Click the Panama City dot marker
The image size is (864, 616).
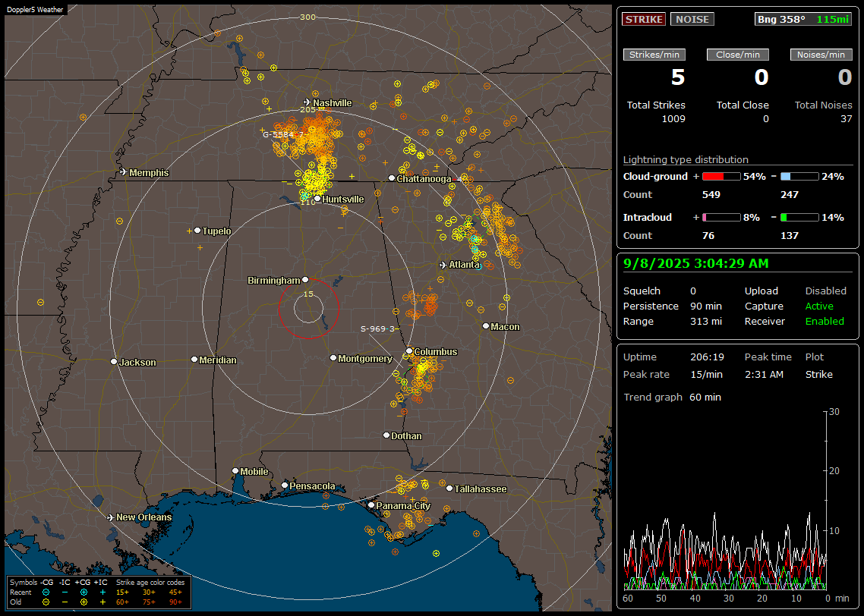pos(371,504)
